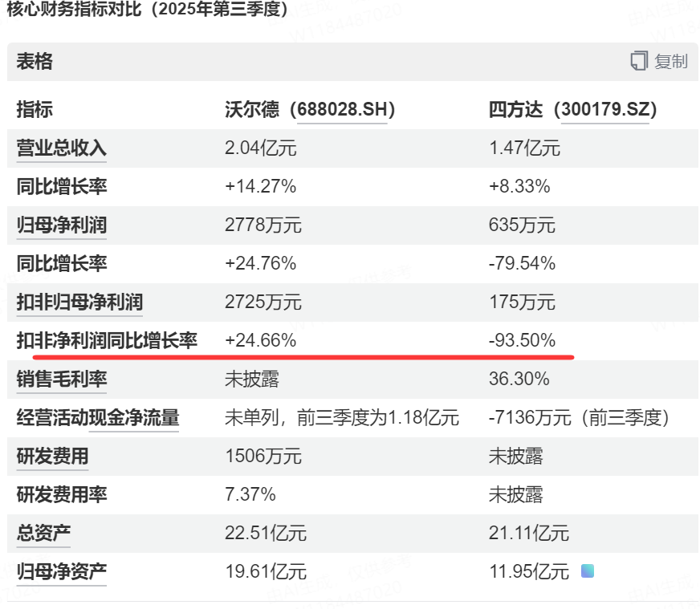The height and width of the screenshot is (609, 700).
Task: Click the 销售毛利率 indicator term
Action: coord(62,379)
